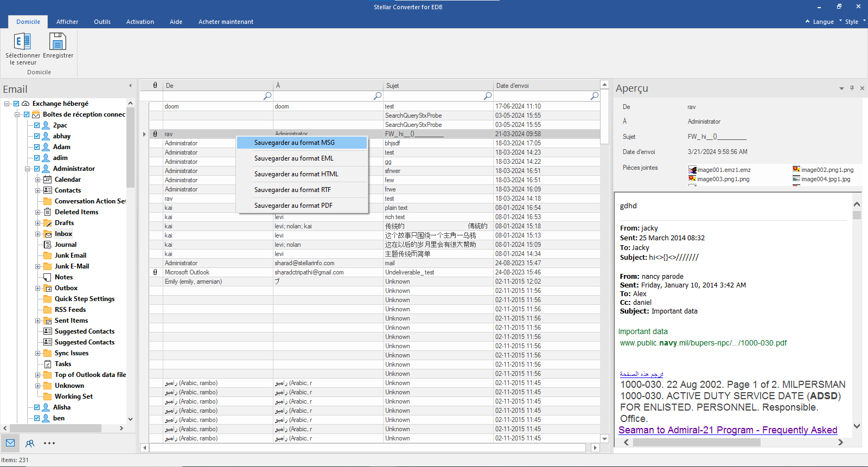Open Seaman to Admiral-21 Program link
This screenshot has height=467, width=868.
[x=727, y=430]
